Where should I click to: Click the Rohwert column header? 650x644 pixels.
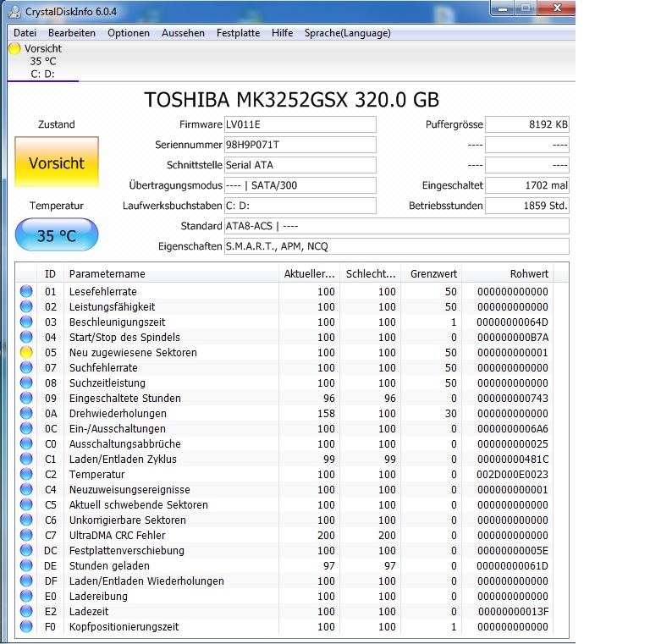pyautogui.click(x=508, y=273)
